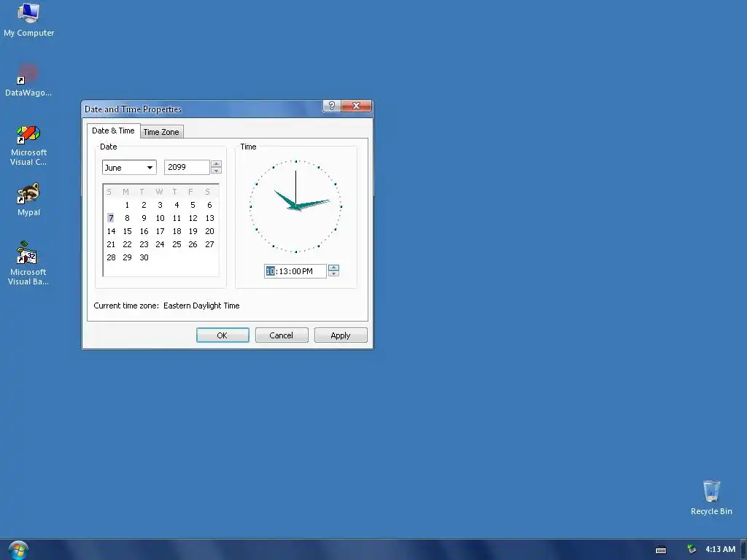Select day 28 in the calendar
The width and height of the screenshot is (747, 560).
(x=111, y=257)
